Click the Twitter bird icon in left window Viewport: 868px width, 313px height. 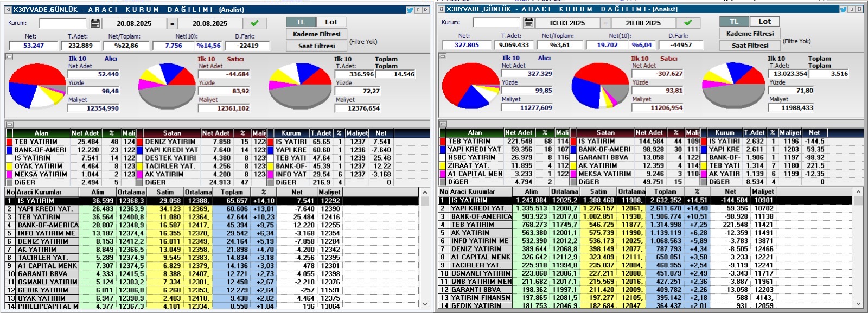coord(410,10)
